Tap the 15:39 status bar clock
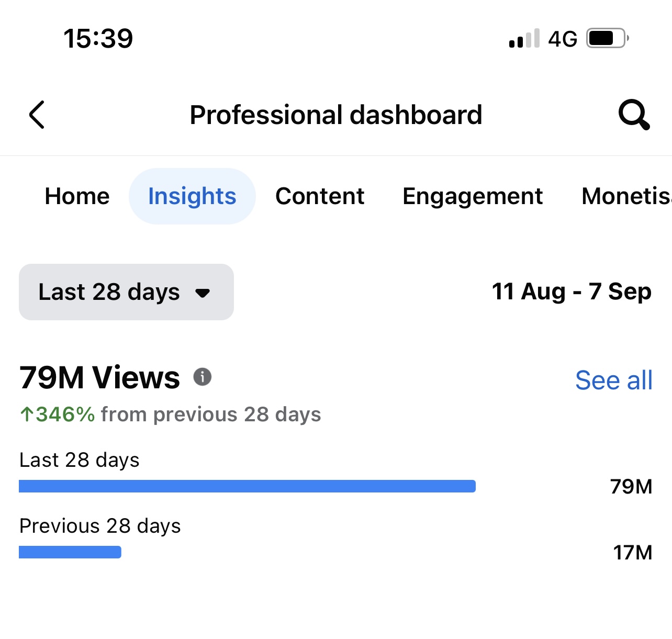This screenshot has height=639, width=672. [98, 39]
